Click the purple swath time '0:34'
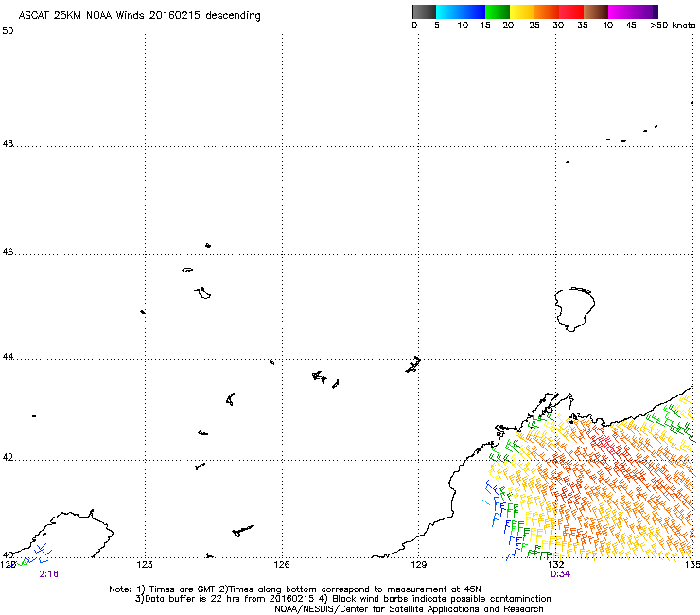The image size is (700, 615). 560,574
